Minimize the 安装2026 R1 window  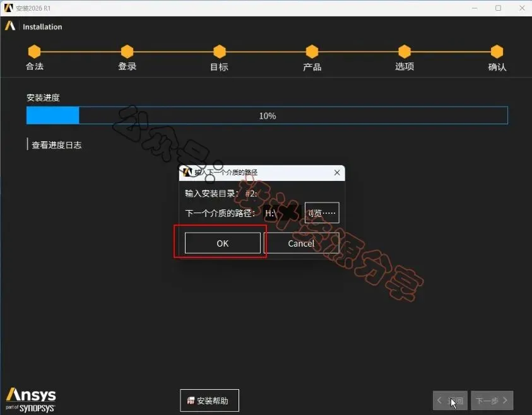click(x=475, y=8)
